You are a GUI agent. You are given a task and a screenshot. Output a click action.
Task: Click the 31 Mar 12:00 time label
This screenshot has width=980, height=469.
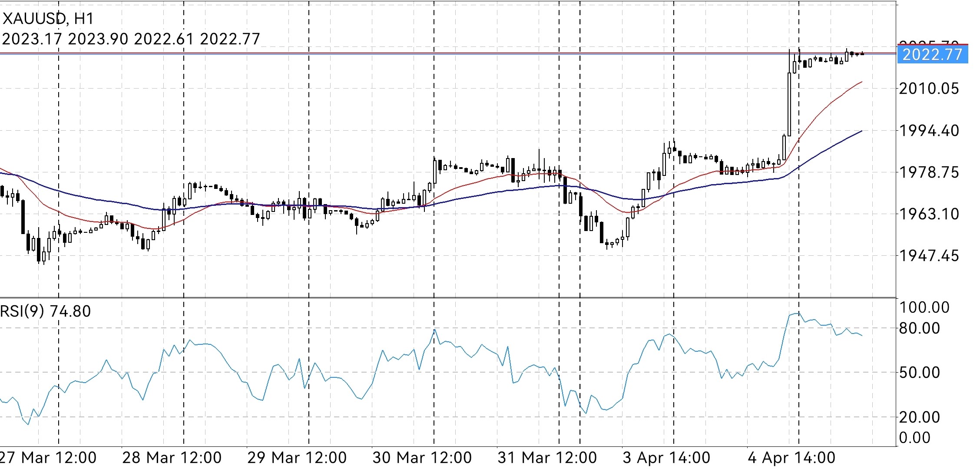coord(547,458)
